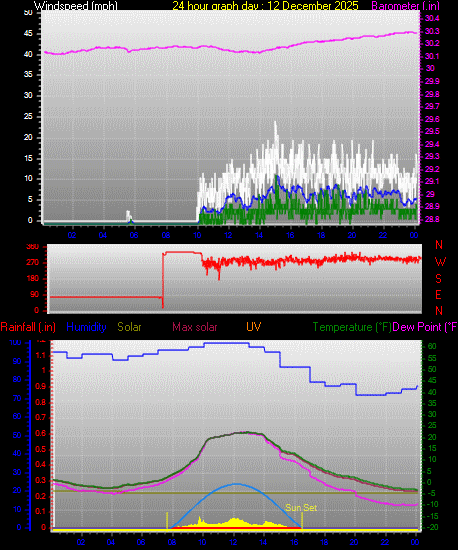Click the '60' temperature axis value

(x=432, y=347)
